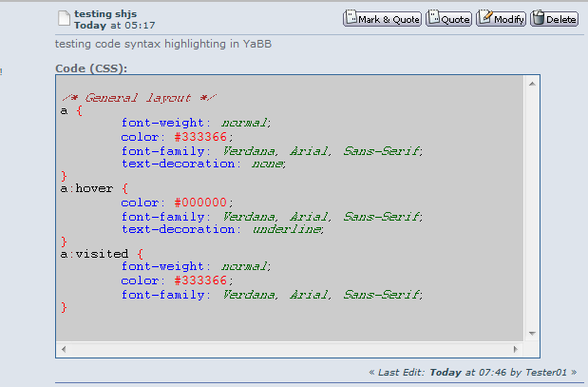Click the #000000 color value
The image size is (588, 387).
(x=200, y=203)
